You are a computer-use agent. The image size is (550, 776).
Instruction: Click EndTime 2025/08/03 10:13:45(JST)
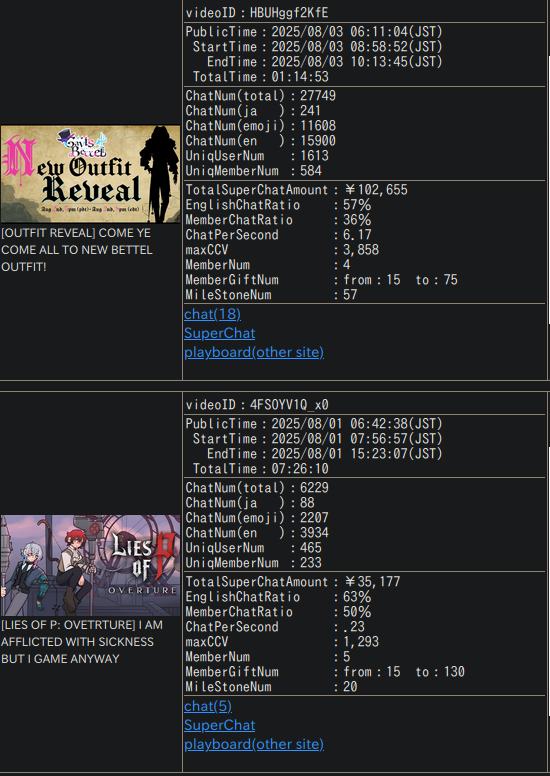pos(356,61)
